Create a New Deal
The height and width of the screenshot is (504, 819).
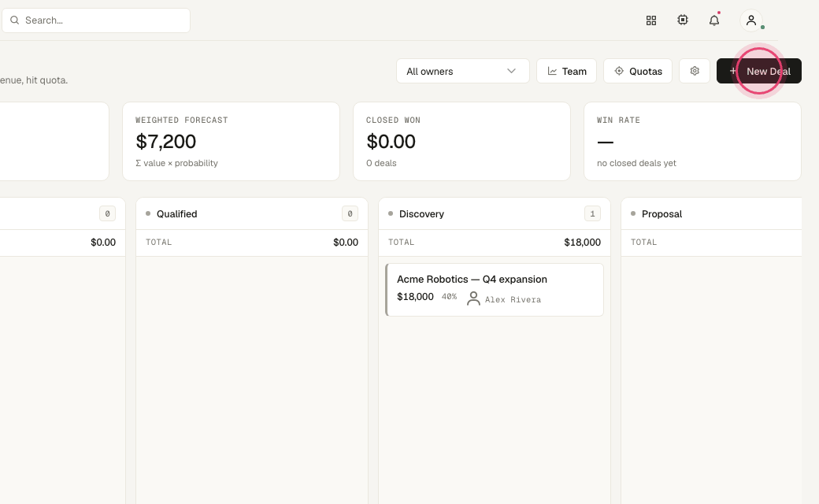pos(759,71)
